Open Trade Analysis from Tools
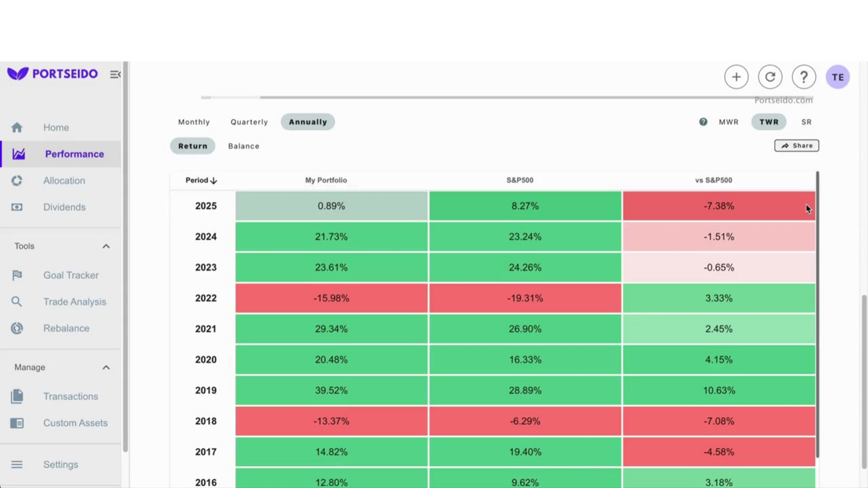The height and width of the screenshot is (488, 868). tap(74, 301)
